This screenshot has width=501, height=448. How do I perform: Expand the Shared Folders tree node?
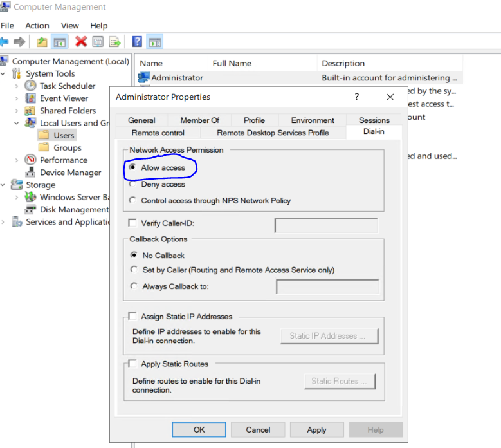[17, 111]
